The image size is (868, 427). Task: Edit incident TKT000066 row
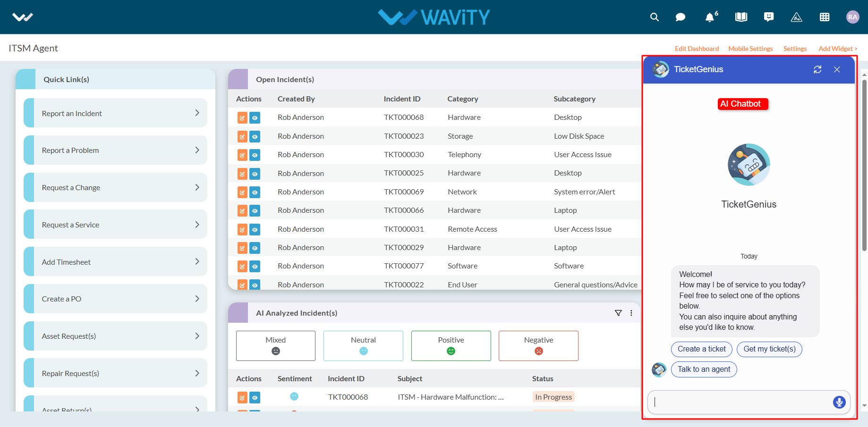tap(242, 210)
